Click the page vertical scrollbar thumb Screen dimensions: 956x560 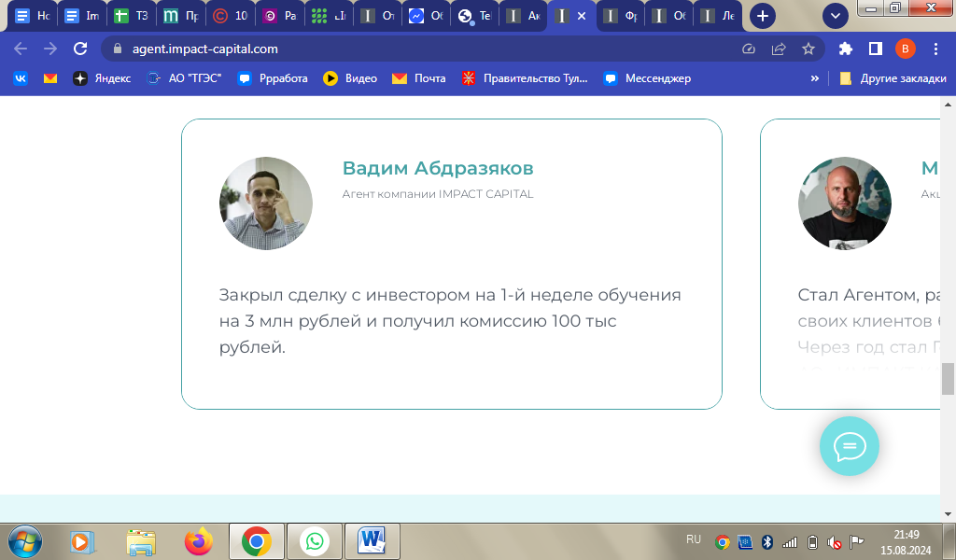tap(948, 379)
